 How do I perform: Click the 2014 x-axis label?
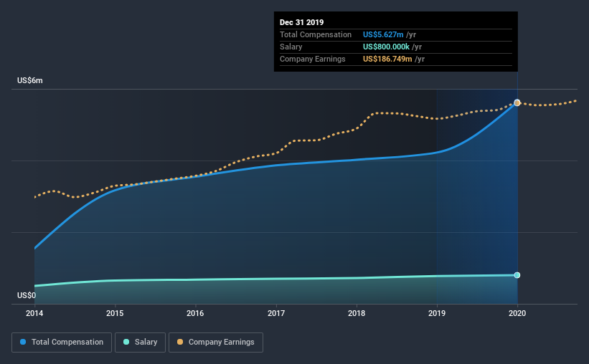point(34,313)
